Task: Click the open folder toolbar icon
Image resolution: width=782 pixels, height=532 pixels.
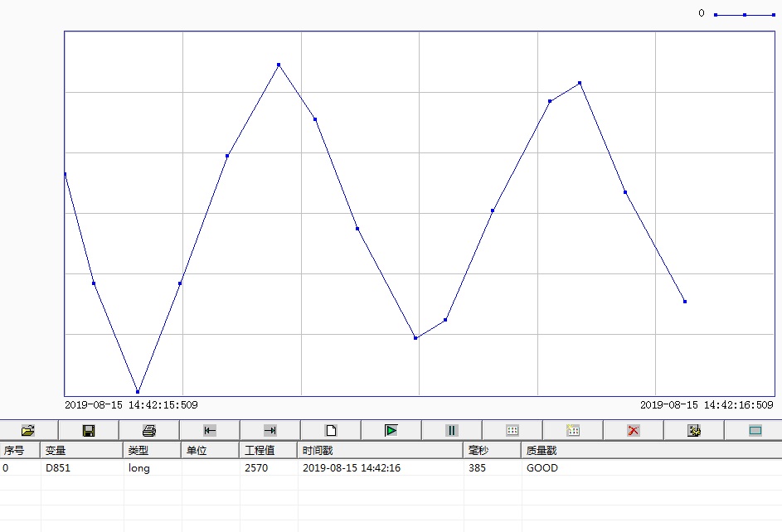Action: click(28, 430)
